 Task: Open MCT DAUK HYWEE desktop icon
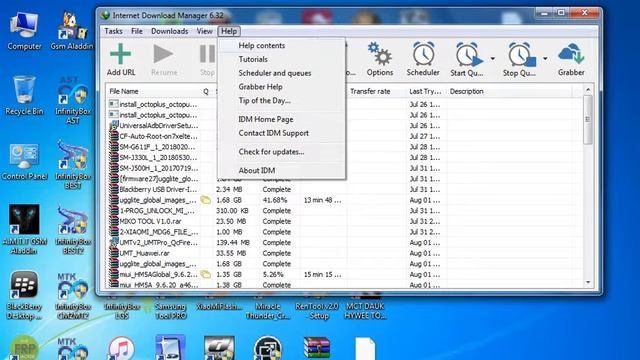pyautogui.click(x=365, y=307)
